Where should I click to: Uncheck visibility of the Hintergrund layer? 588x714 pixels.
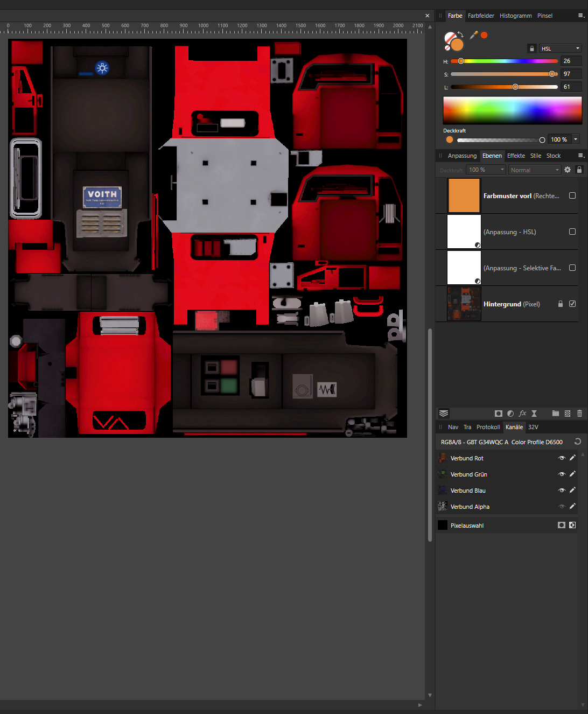[x=572, y=304]
